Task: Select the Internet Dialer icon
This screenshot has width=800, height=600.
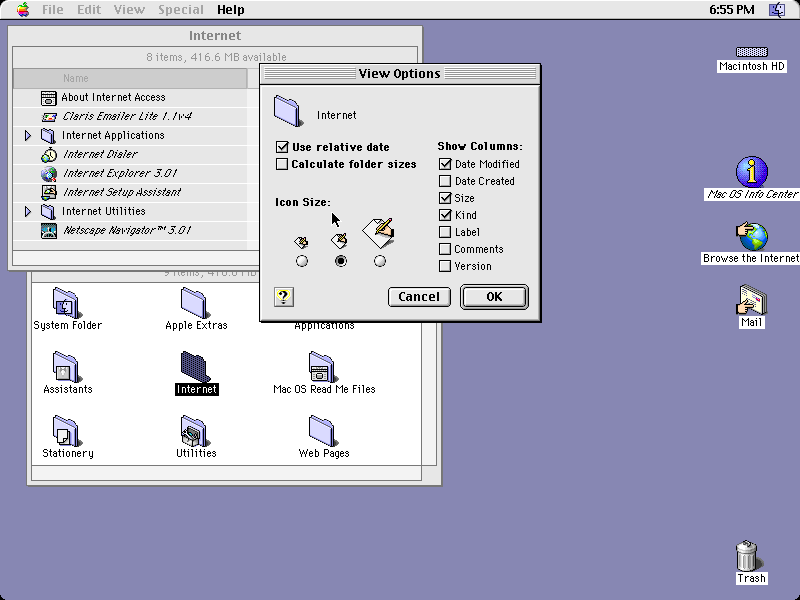Action: tap(48, 155)
